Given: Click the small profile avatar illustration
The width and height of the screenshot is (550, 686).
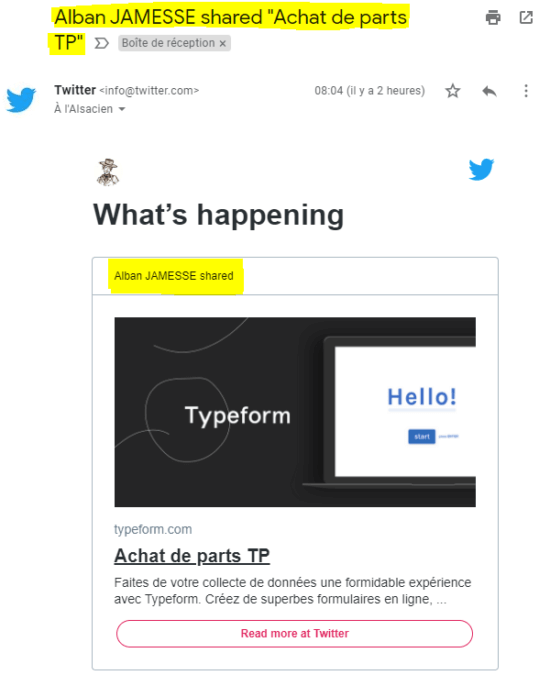Looking at the screenshot, I should (108, 172).
